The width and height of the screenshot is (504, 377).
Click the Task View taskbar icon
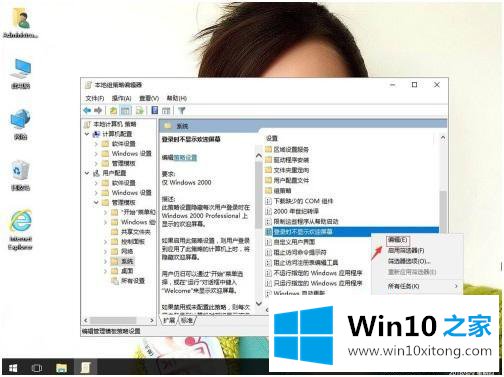click(x=37, y=368)
